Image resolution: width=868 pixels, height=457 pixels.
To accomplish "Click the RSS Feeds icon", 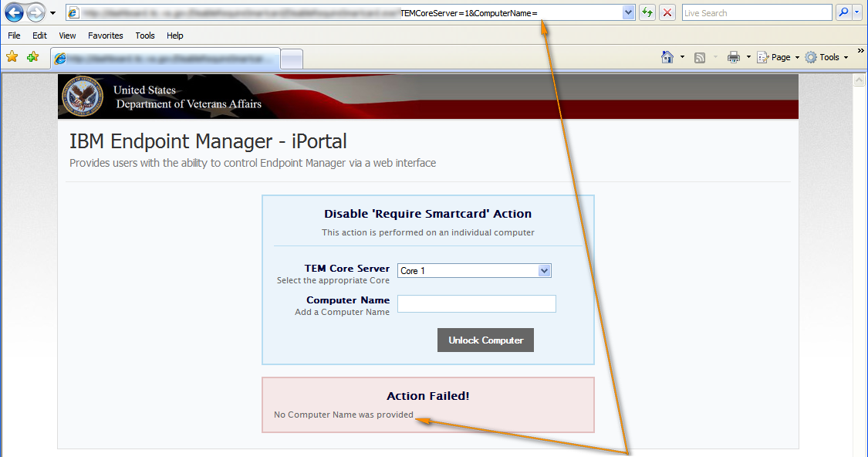I will (700, 57).
